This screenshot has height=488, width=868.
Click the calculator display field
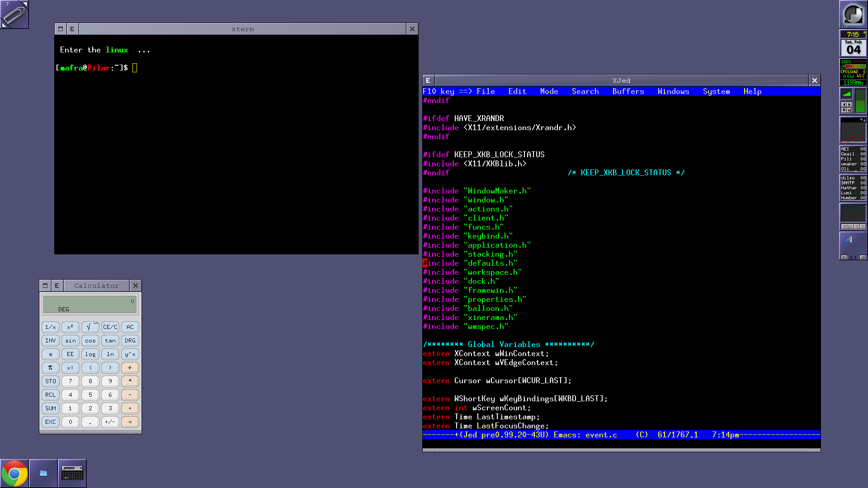click(x=90, y=305)
